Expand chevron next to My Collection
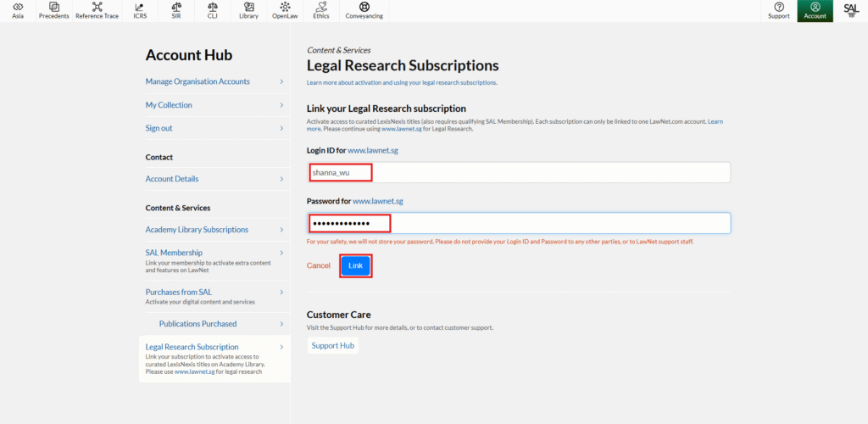This screenshot has height=424, width=868. [x=281, y=105]
